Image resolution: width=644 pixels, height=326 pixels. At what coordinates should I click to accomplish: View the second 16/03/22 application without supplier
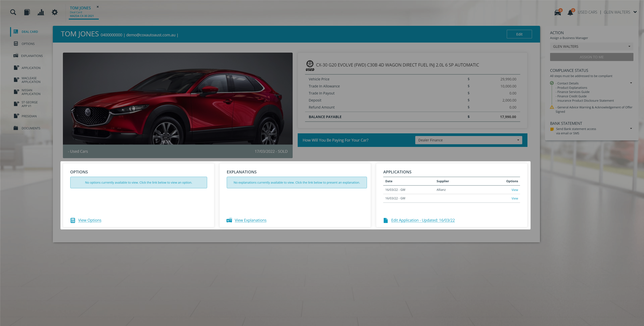[515, 198]
